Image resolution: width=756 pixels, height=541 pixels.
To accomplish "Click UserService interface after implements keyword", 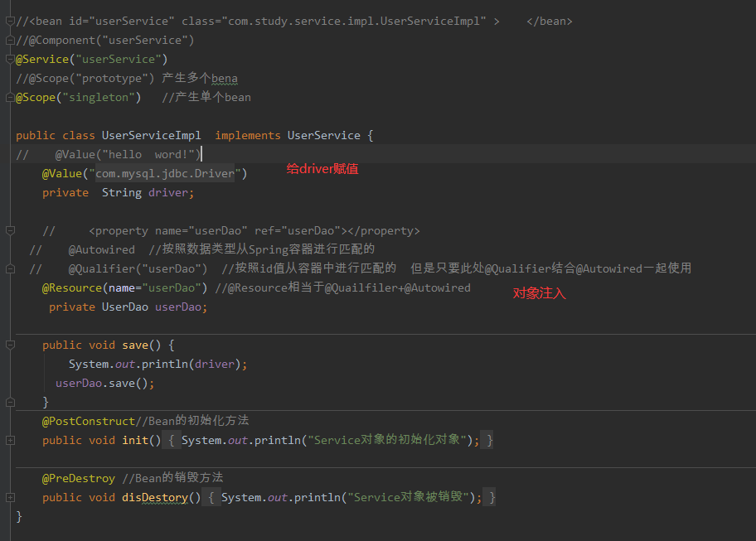I will [x=323, y=135].
